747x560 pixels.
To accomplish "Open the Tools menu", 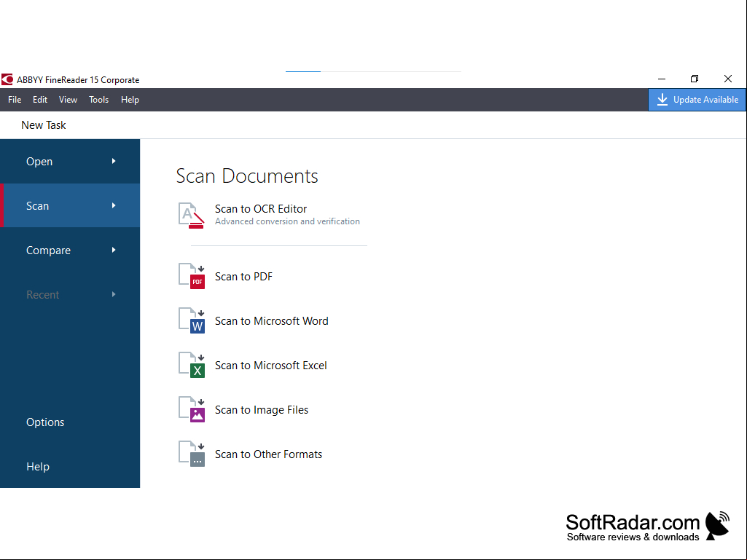I will 98,100.
